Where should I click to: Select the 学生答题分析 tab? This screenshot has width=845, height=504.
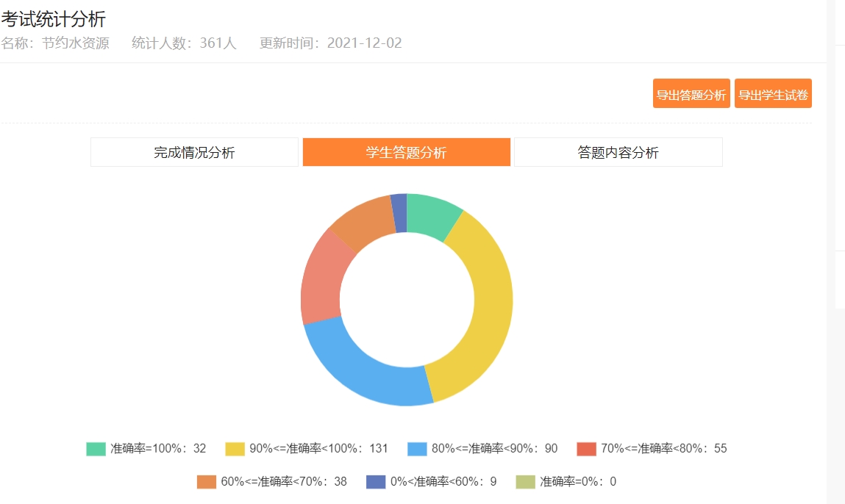pos(406,152)
